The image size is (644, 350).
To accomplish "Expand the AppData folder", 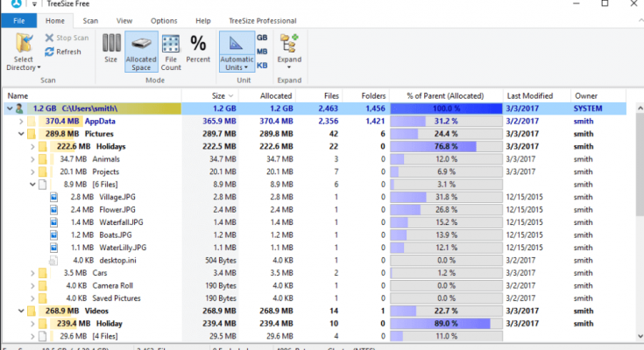I will click(x=21, y=122).
